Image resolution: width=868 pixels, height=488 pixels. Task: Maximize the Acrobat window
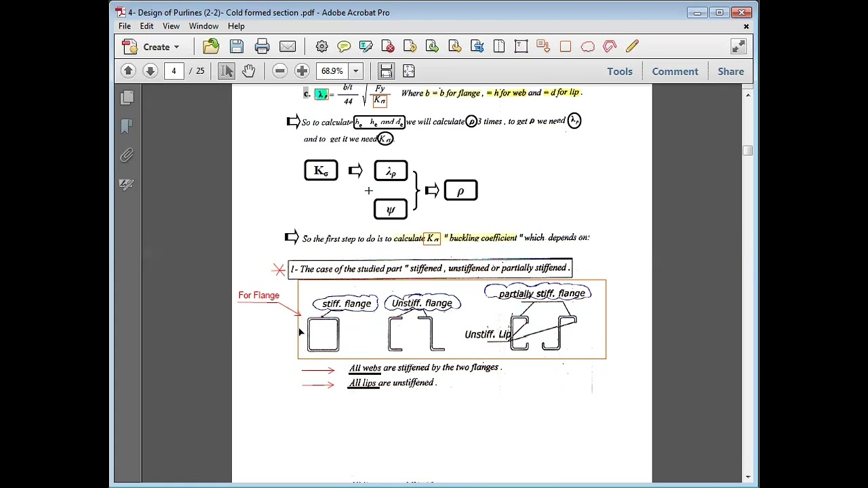coord(719,13)
